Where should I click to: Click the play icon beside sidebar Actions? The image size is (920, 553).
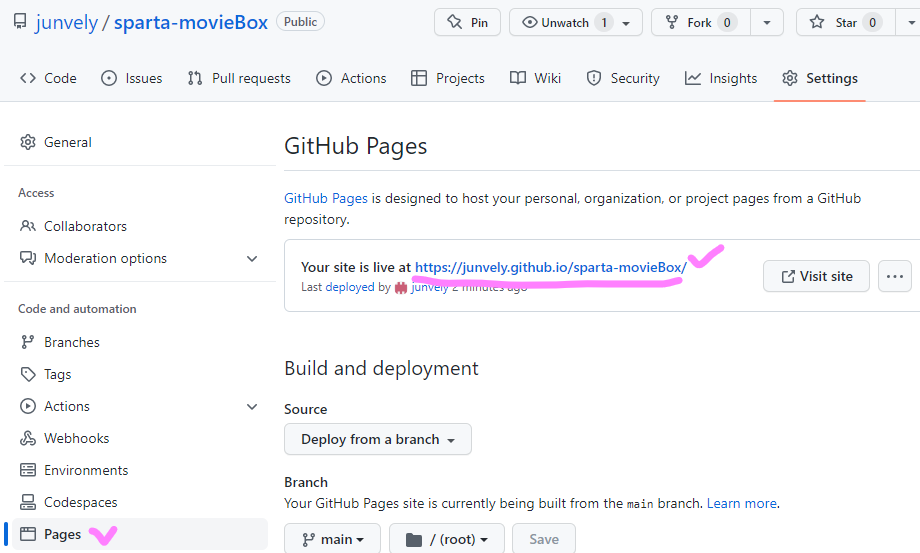[28, 406]
